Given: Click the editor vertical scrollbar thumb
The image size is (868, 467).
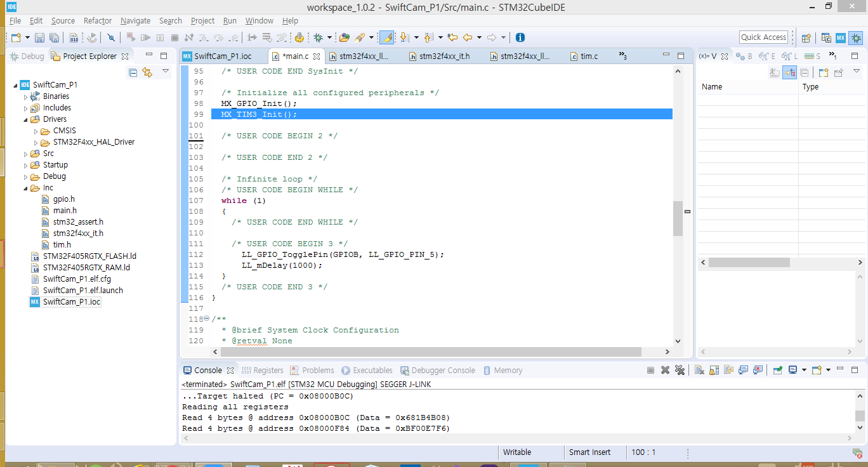Looking at the screenshot, I should point(678,219).
